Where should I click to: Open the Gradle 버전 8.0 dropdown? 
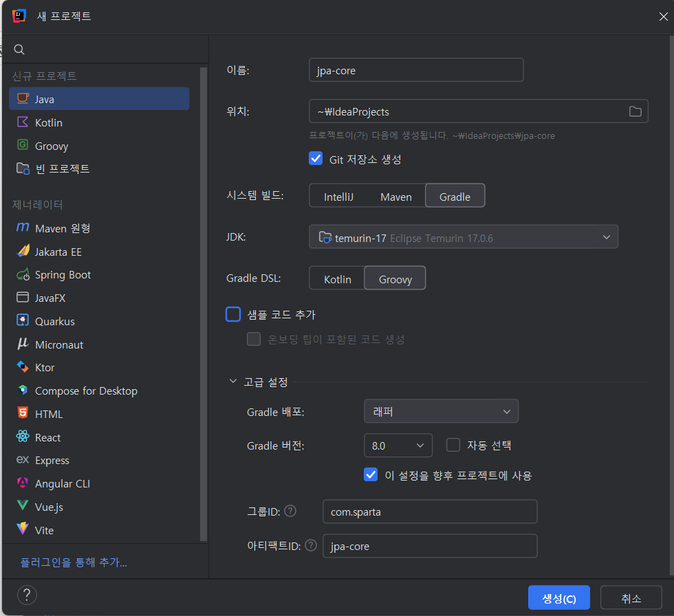tap(398, 445)
